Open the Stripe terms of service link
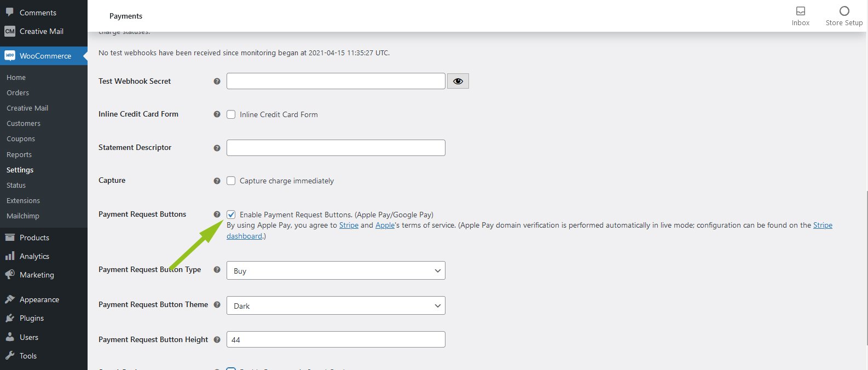Screen dimensions: 868x370 pos(349,225)
